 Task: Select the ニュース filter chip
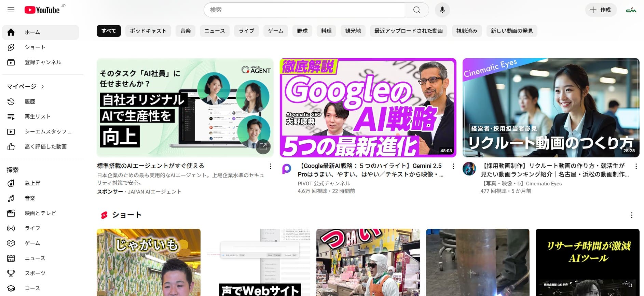(215, 31)
